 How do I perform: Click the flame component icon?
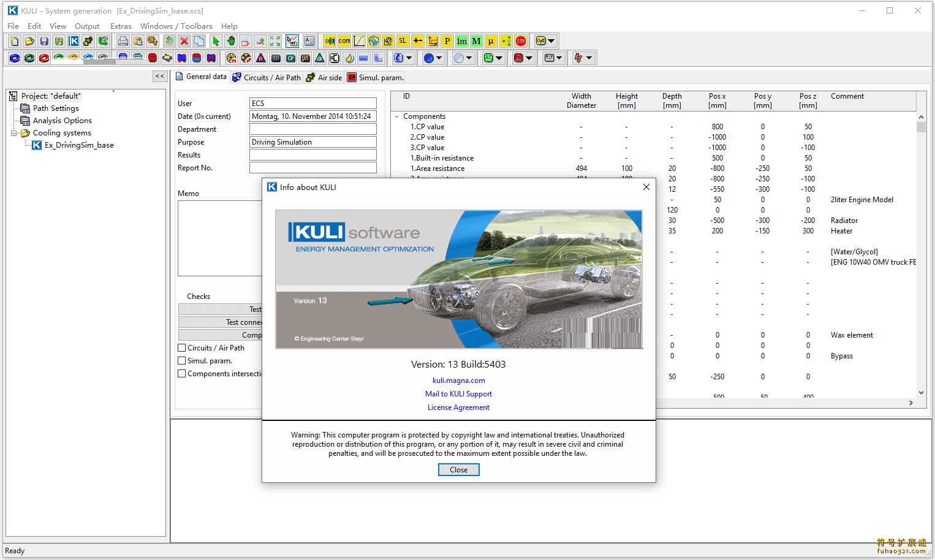point(349,58)
